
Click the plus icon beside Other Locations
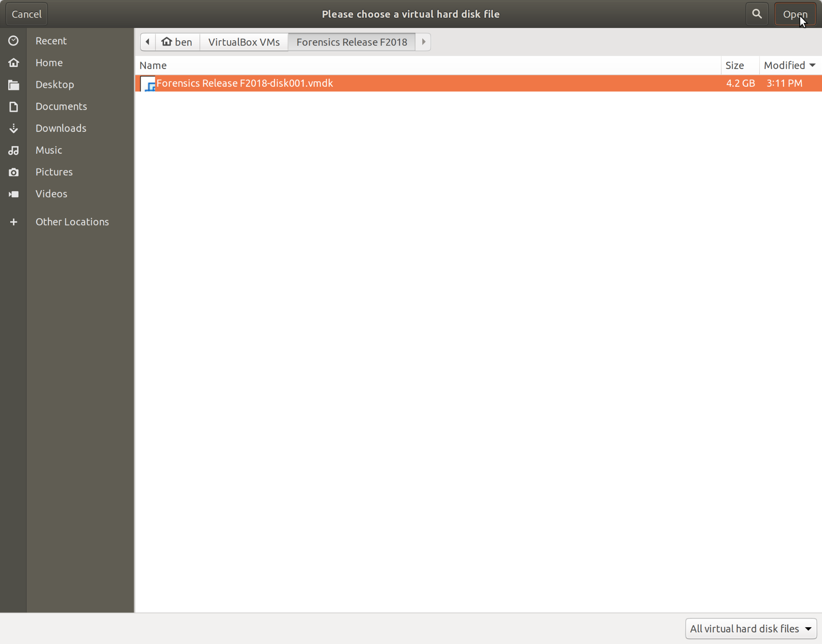[x=14, y=222]
